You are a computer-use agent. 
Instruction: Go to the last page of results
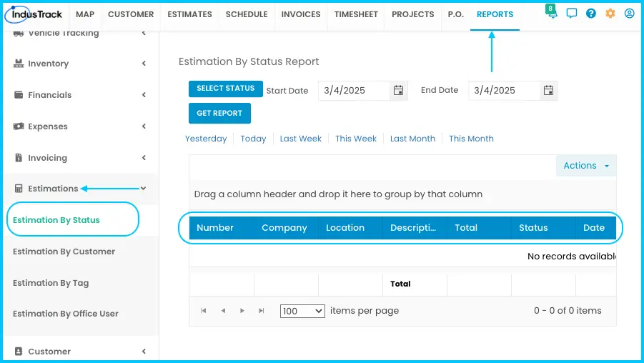(x=261, y=311)
